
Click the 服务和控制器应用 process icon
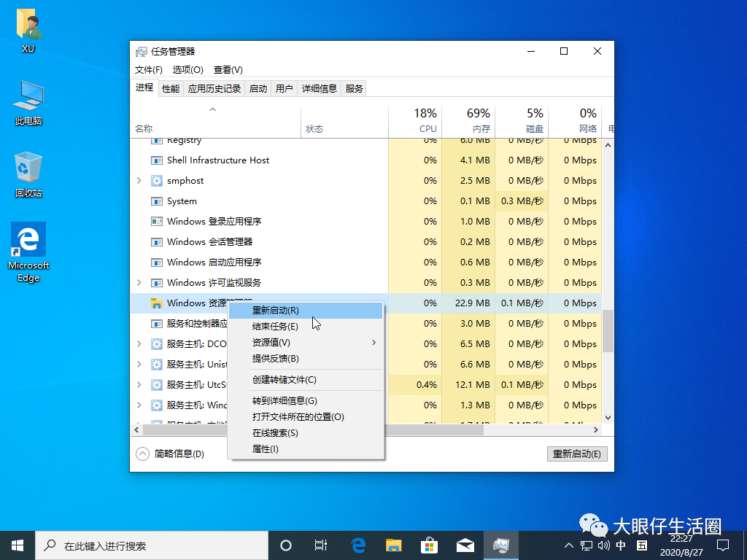[x=156, y=323]
